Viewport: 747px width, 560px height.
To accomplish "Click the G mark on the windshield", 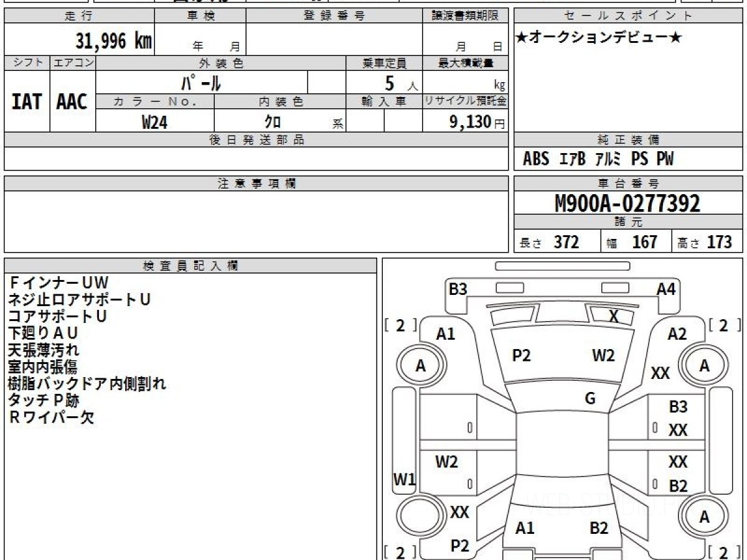I will coord(590,399).
